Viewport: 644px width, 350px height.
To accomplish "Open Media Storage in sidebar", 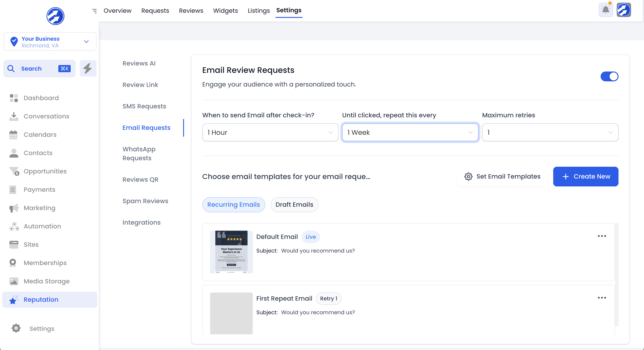I will coord(47,281).
